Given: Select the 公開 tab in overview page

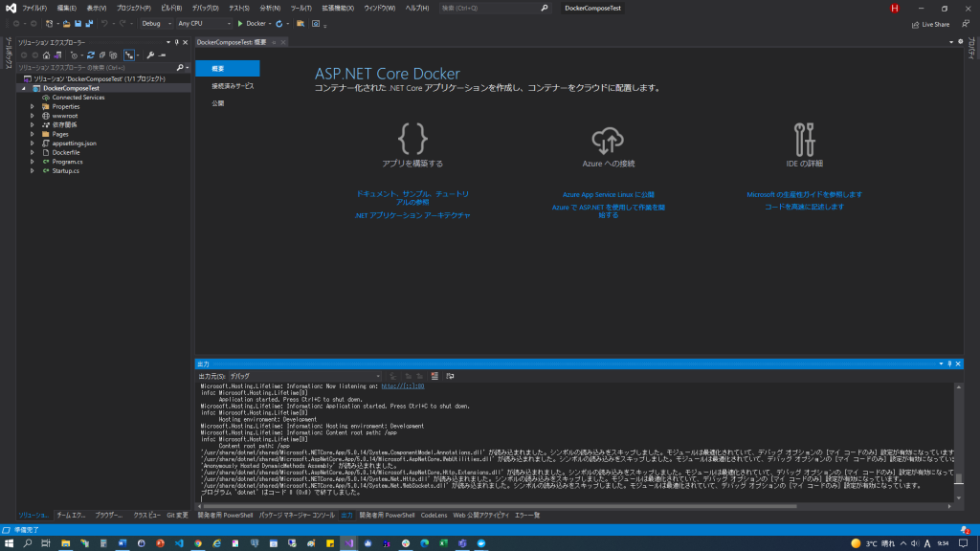Looking at the screenshot, I should (x=217, y=103).
